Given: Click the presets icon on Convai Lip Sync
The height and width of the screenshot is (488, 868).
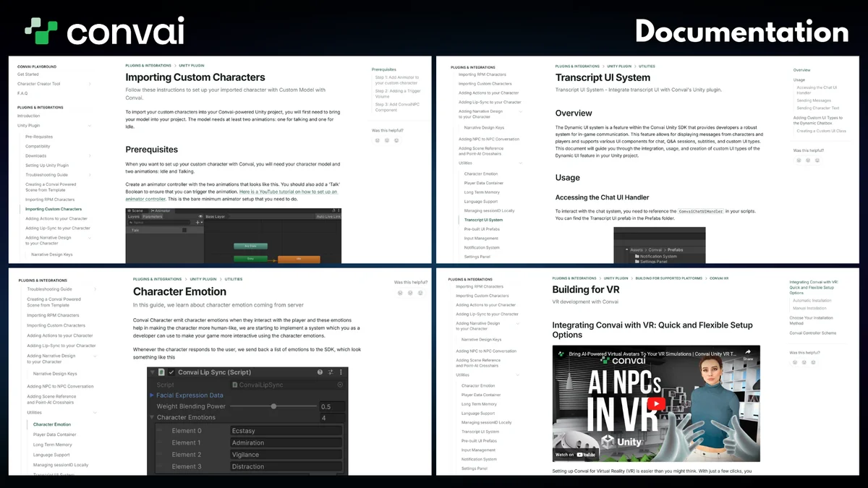Looking at the screenshot, I should 330,372.
